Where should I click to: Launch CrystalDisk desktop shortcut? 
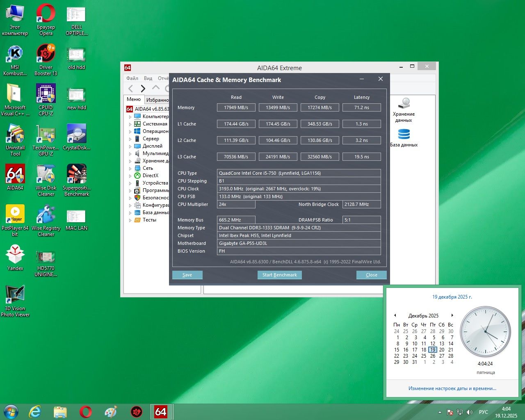click(x=76, y=137)
